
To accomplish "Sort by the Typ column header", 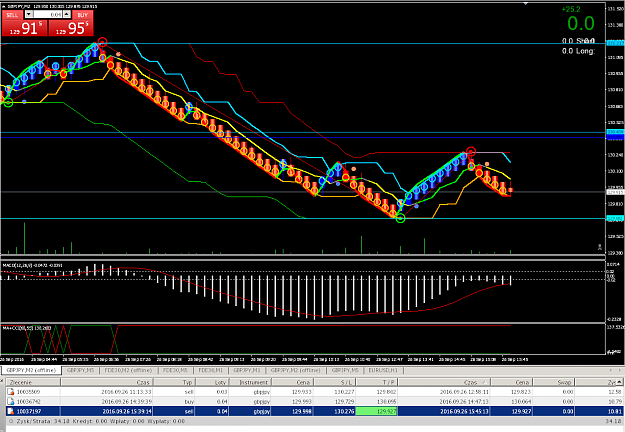I will [x=174, y=382].
